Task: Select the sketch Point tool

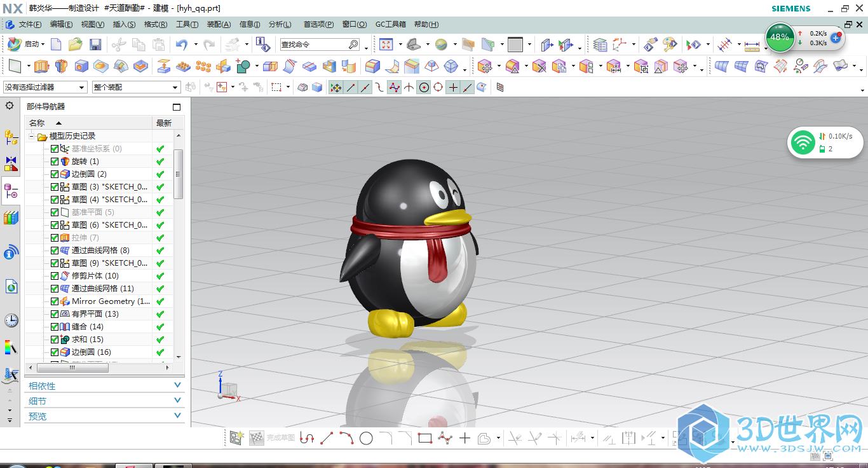Action: click(465, 438)
